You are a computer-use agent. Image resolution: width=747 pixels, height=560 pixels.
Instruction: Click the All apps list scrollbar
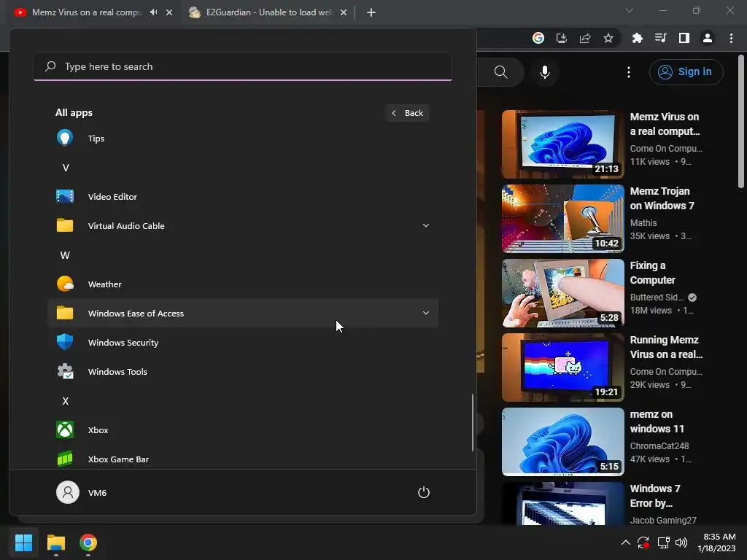tap(473, 422)
